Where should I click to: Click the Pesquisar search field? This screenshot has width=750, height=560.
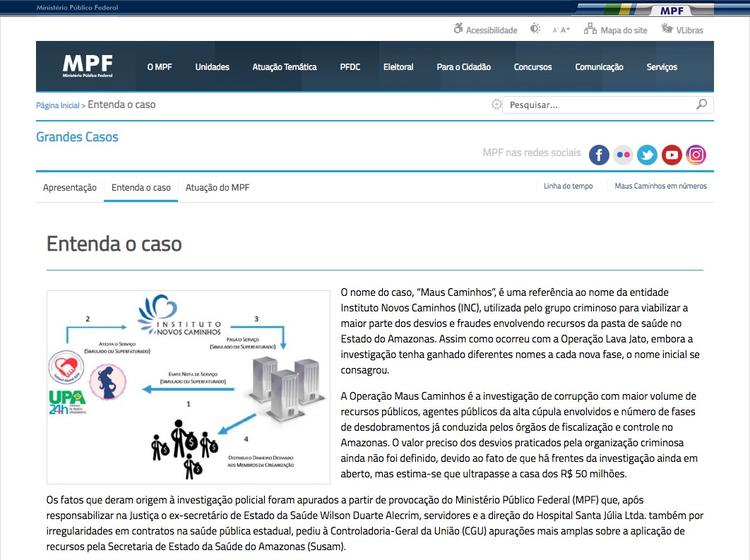(598, 104)
